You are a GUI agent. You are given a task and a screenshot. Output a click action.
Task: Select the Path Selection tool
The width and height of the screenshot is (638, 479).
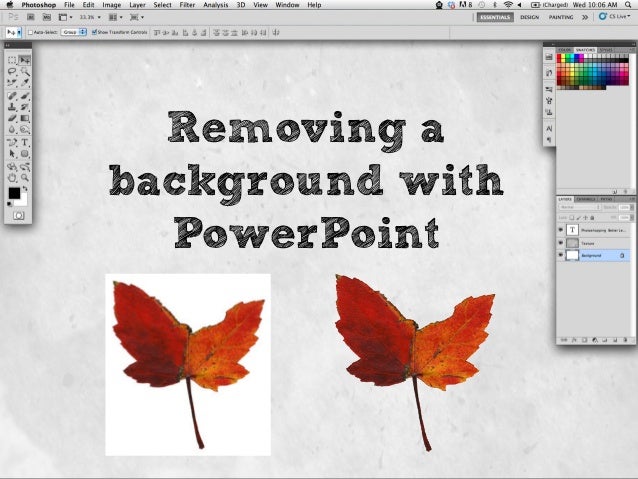coord(12,153)
